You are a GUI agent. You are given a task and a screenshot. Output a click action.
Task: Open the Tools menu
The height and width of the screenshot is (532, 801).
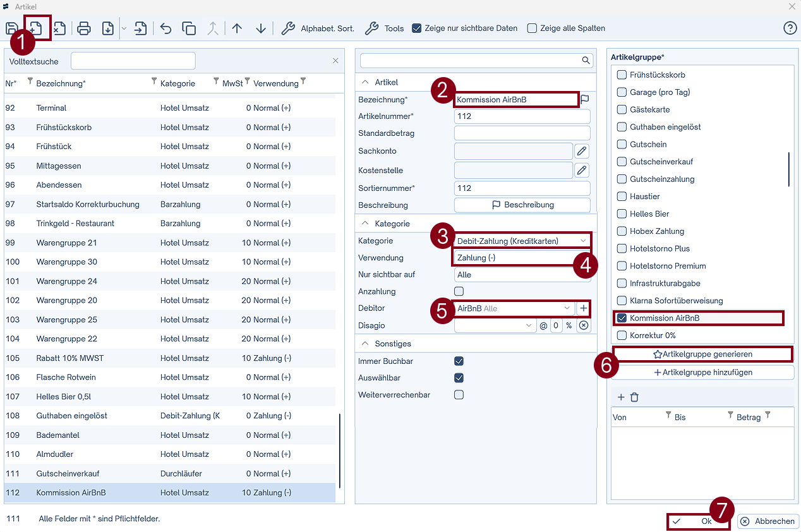coord(385,28)
